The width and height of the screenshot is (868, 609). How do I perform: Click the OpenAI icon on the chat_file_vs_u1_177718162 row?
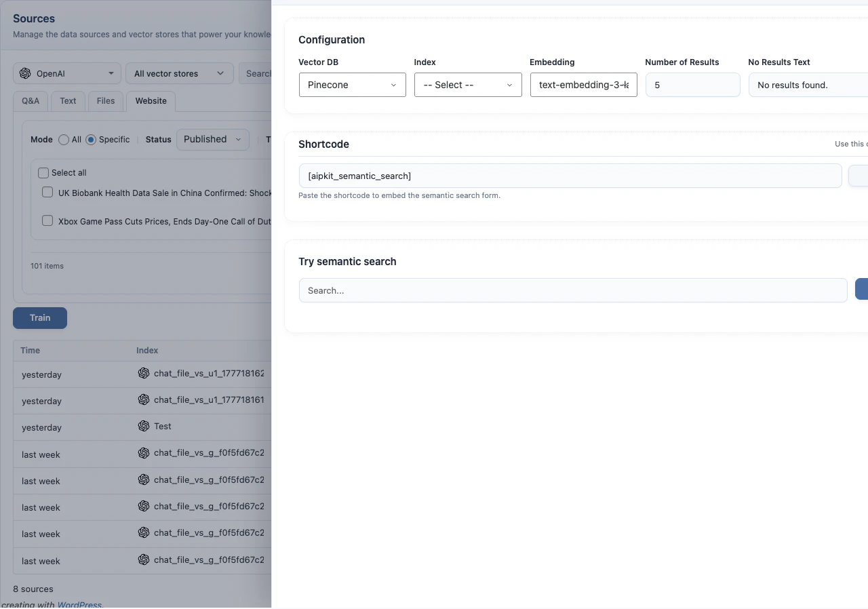click(x=143, y=374)
